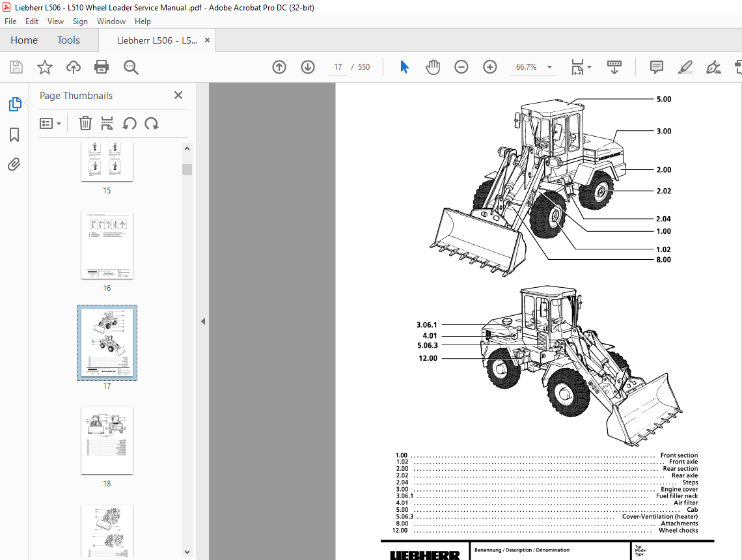This screenshot has height=560, width=742.
Task: Select the Liebherr L506 document tab
Action: pyautogui.click(x=157, y=41)
